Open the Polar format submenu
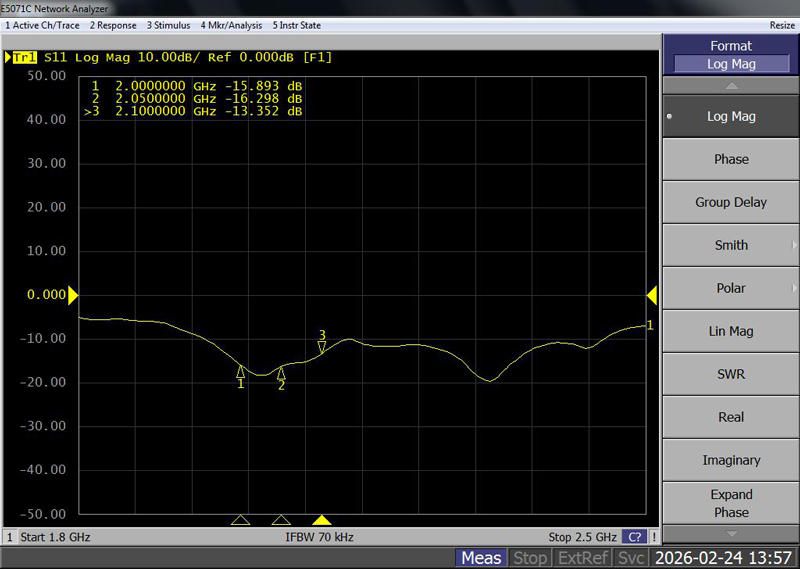The height and width of the screenshot is (569, 800). (731, 288)
